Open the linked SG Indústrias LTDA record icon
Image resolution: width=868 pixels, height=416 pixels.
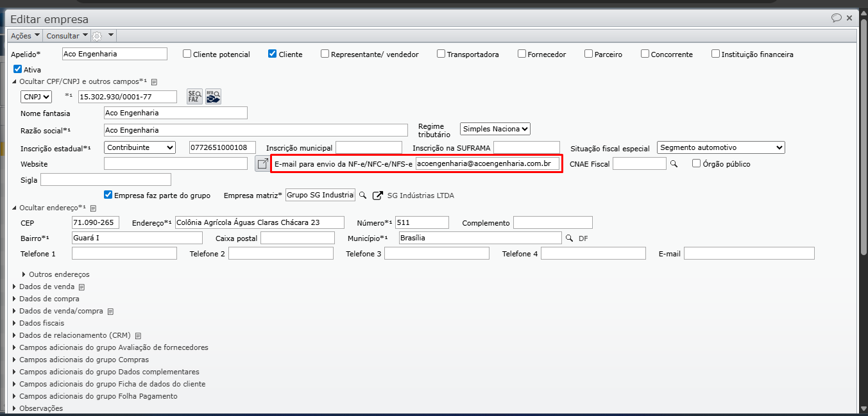click(378, 195)
